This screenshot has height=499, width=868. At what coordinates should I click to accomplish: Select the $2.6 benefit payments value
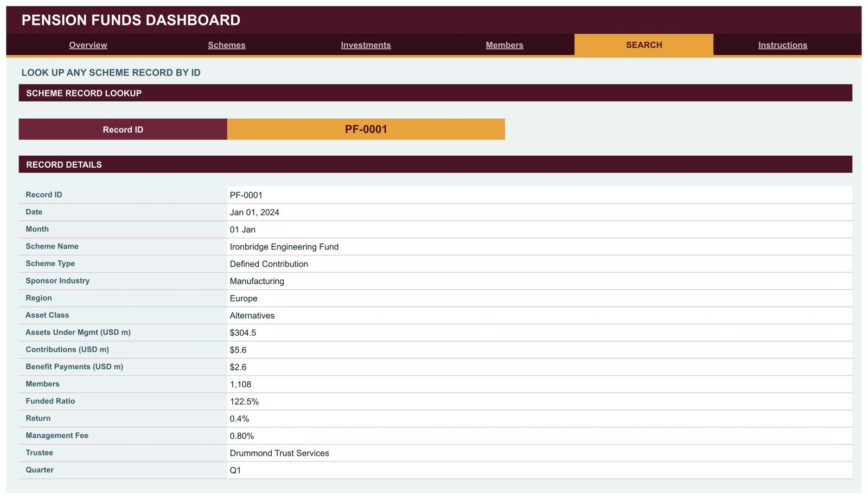238,367
